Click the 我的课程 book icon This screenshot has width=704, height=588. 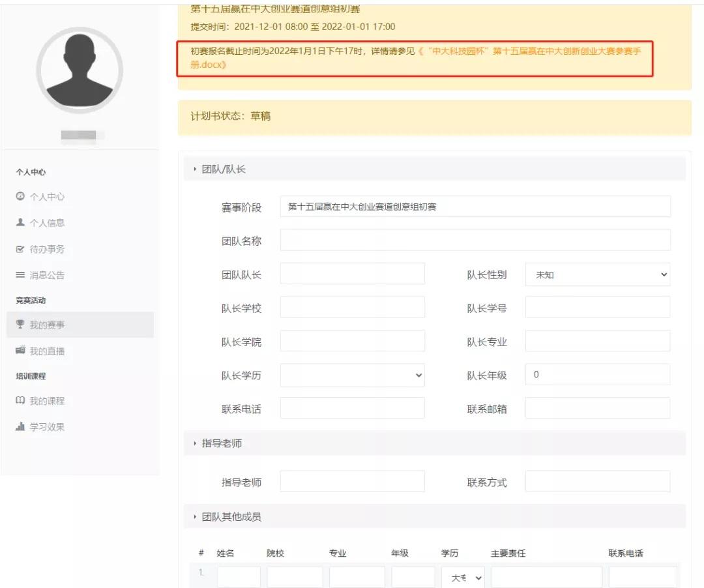point(20,400)
